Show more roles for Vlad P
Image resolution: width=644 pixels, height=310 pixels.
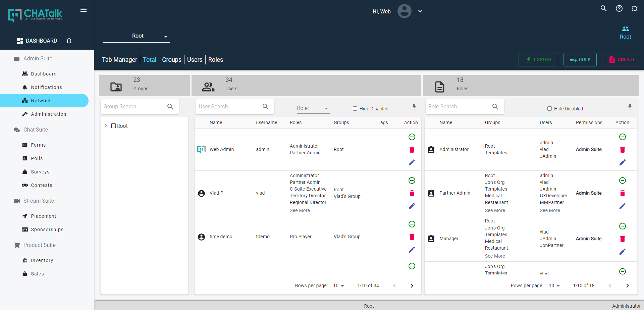tap(300, 210)
